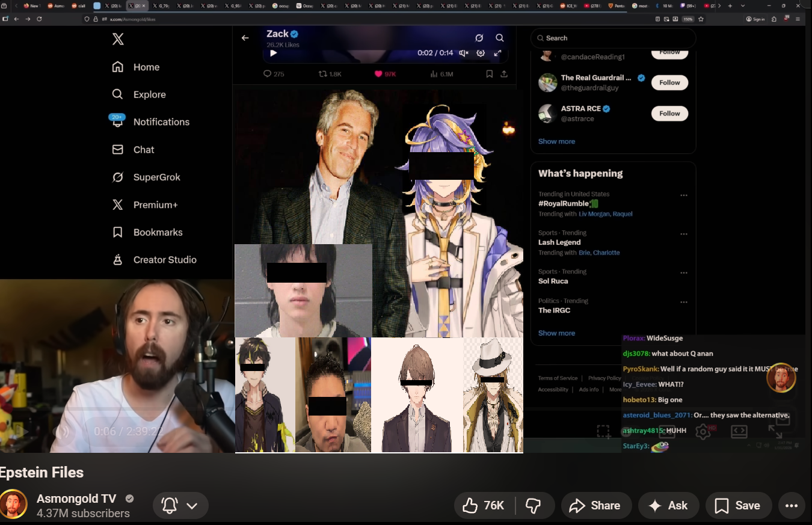Expand the tweet video to fullscreen
The image size is (812, 525).
pyautogui.click(x=497, y=53)
